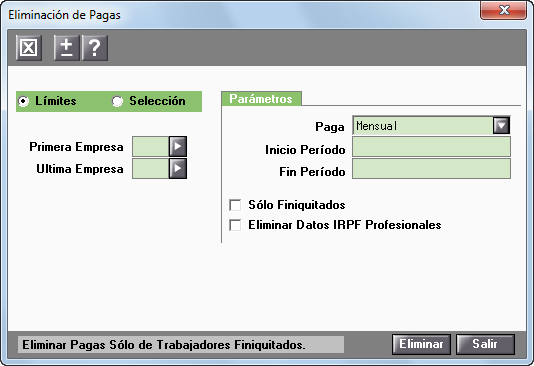Image resolution: width=534 pixels, height=366 pixels.
Task: Click the Eliminar button
Action: click(421, 344)
